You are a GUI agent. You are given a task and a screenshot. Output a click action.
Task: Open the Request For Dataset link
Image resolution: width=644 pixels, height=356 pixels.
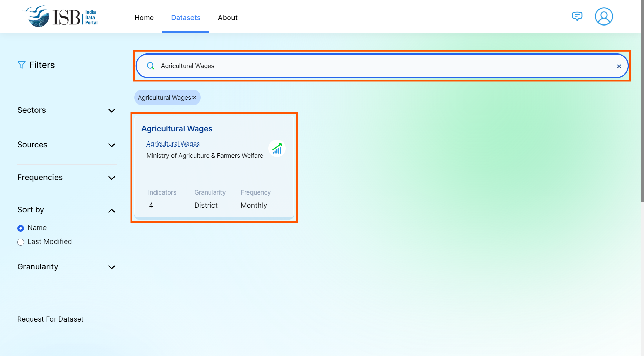pos(50,319)
